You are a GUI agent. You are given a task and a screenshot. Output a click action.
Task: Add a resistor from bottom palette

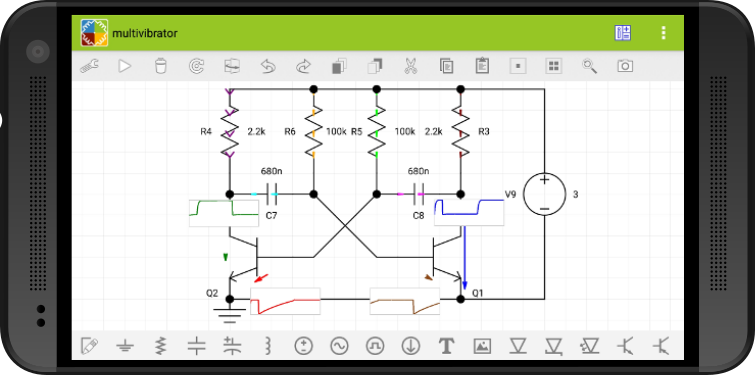160,345
